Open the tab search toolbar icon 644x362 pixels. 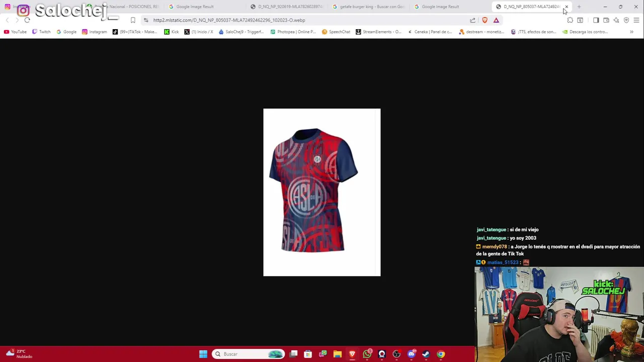tap(580, 20)
